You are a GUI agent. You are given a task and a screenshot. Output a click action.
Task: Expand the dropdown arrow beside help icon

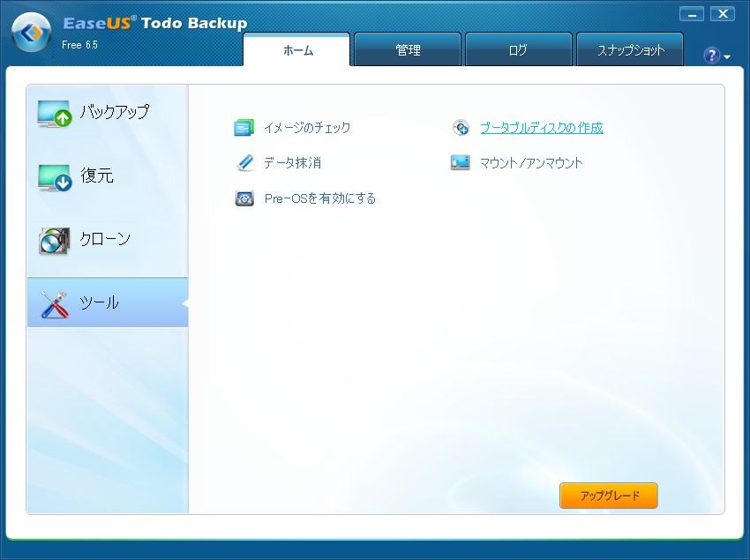727,57
